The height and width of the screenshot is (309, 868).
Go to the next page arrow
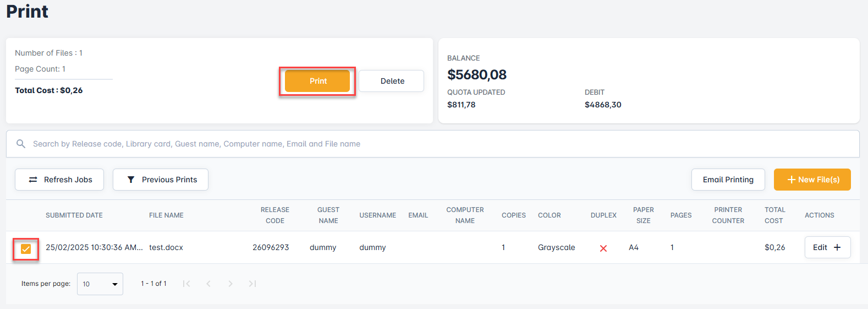point(230,284)
